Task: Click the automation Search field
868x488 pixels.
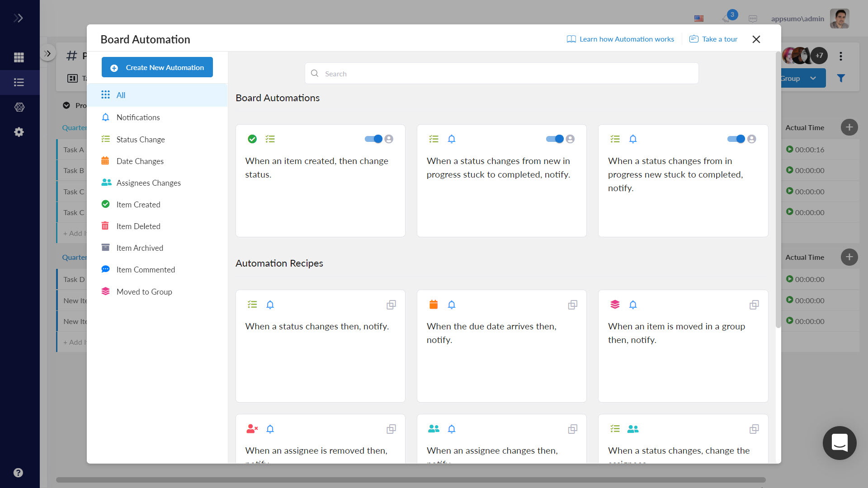Action: pos(501,74)
